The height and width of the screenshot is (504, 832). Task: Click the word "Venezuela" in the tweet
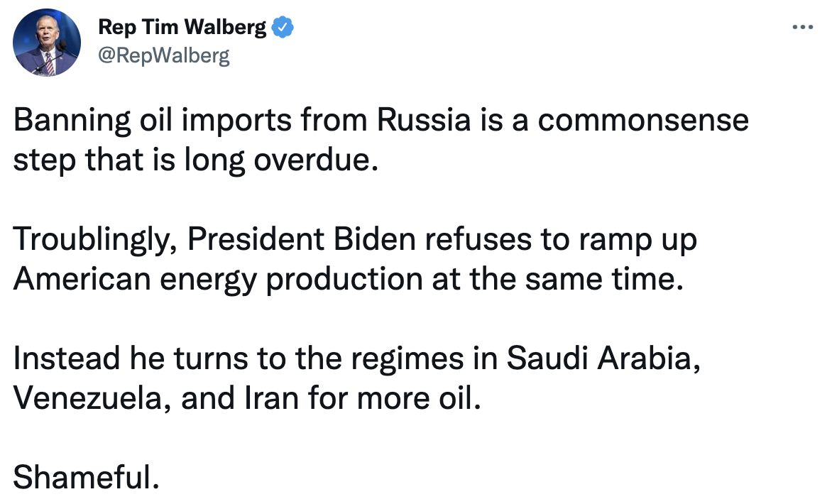[91, 399]
